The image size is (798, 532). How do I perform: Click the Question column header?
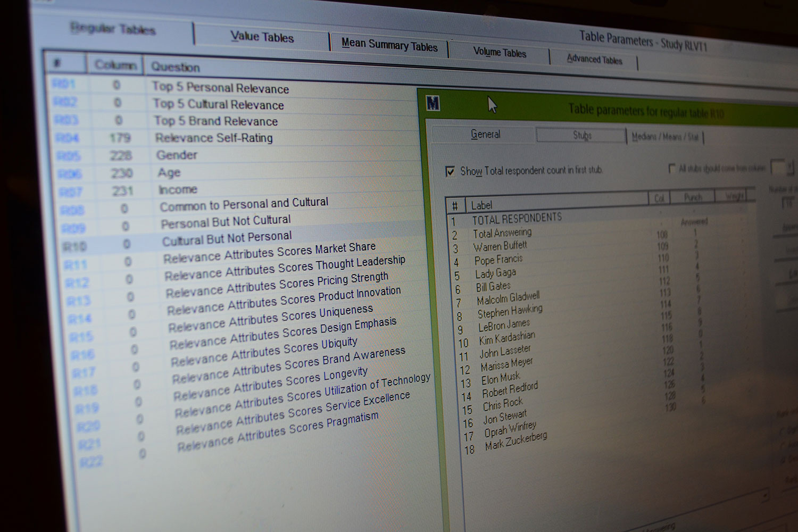tap(176, 67)
